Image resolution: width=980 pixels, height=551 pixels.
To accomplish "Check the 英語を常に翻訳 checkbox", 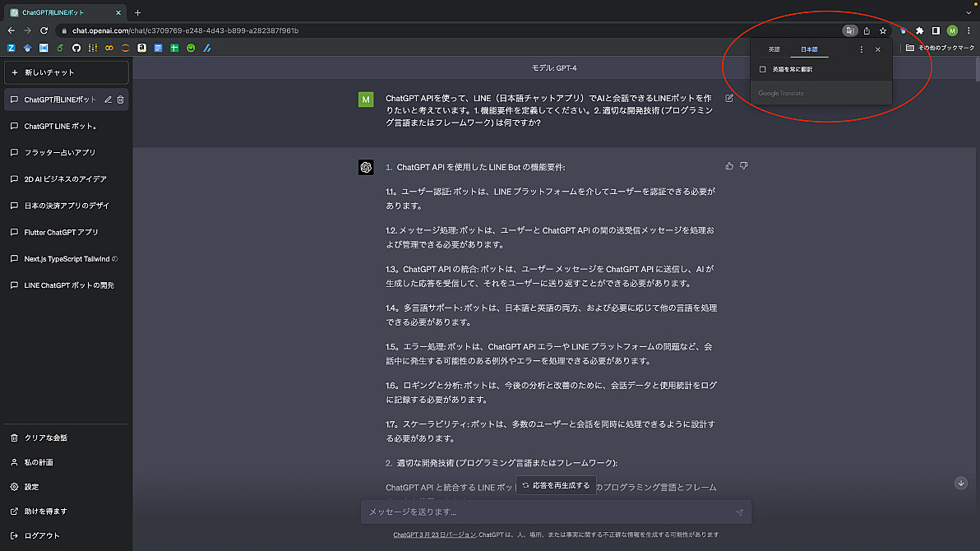I will [762, 69].
